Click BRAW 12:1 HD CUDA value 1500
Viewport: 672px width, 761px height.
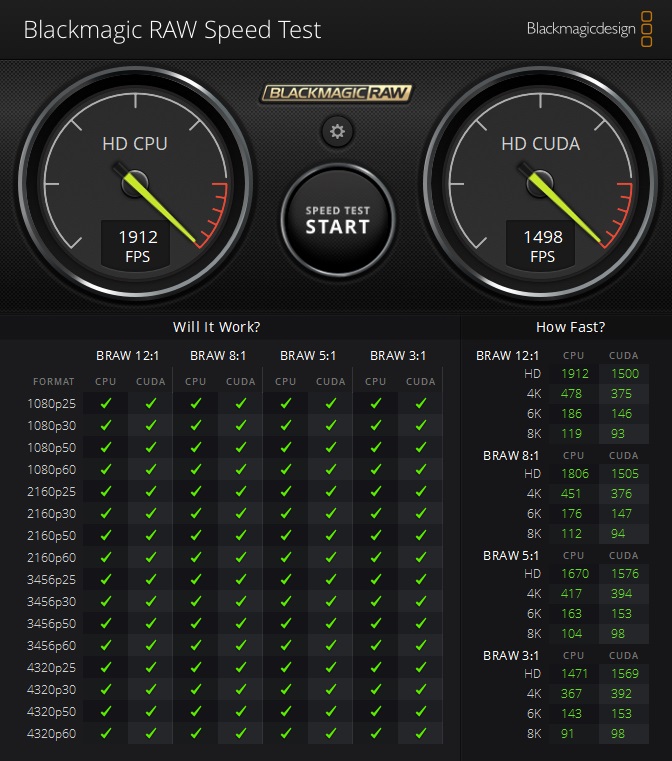[625, 374]
